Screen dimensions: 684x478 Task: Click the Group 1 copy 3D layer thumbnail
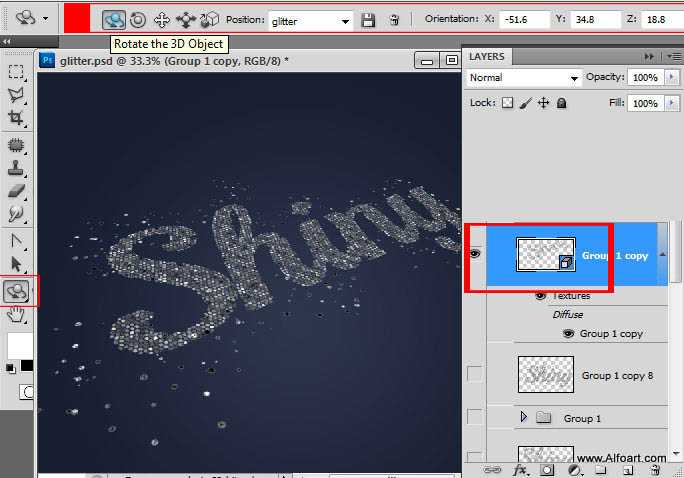(x=546, y=255)
